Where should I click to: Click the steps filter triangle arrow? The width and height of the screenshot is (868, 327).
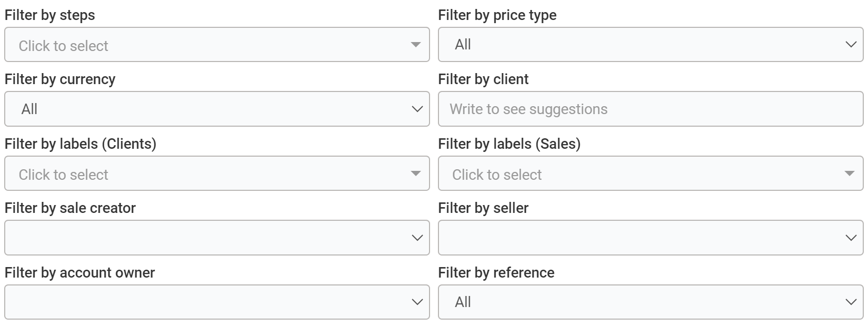pos(415,45)
